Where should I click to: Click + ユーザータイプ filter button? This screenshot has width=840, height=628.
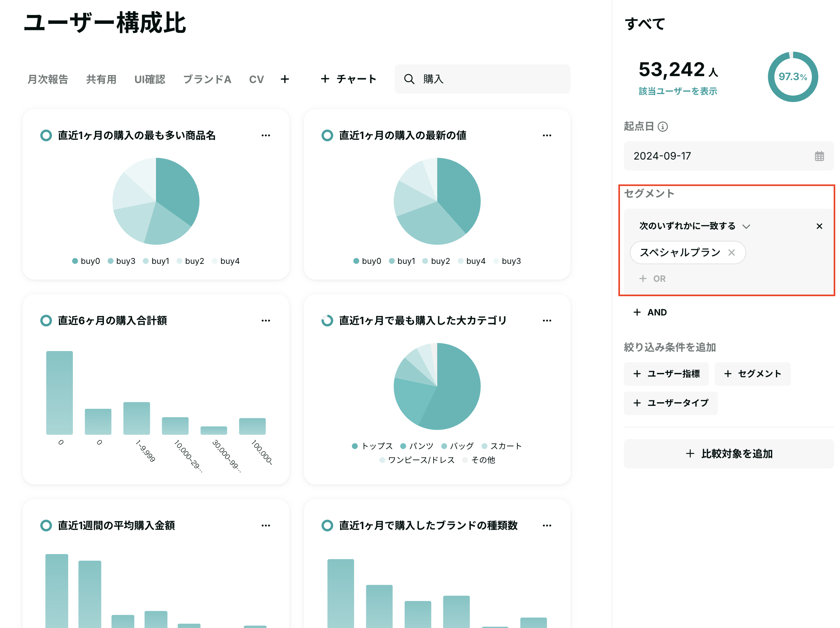670,403
